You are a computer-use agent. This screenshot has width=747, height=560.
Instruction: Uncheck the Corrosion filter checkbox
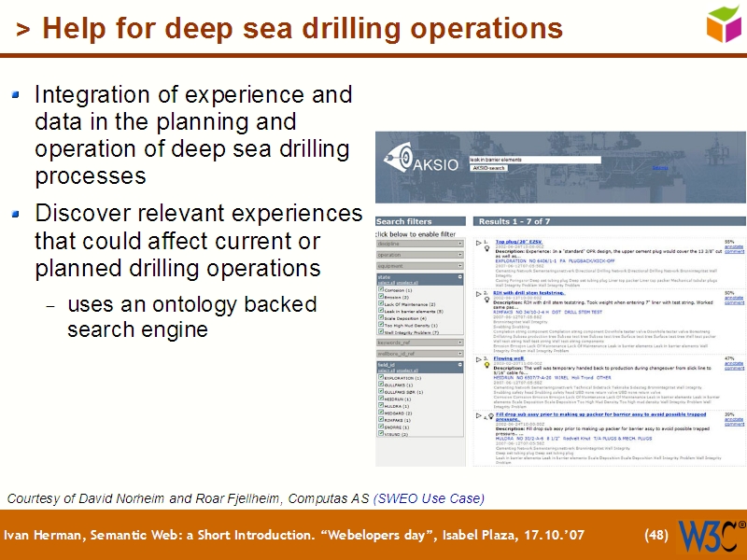pyautogui.click(x=382, y=289)
